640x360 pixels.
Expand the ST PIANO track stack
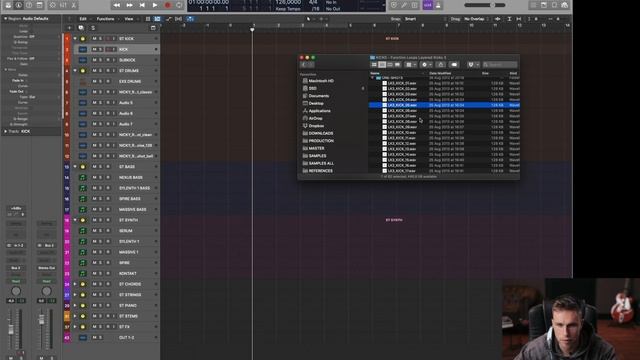pyautogui.click(x=75, y=305)
